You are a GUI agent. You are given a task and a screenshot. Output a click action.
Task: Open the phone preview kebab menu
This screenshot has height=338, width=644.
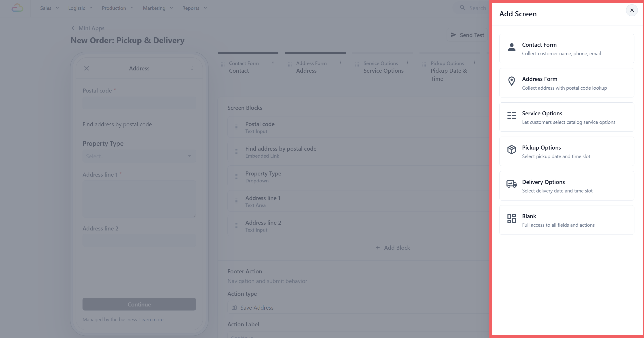[192, 68]
